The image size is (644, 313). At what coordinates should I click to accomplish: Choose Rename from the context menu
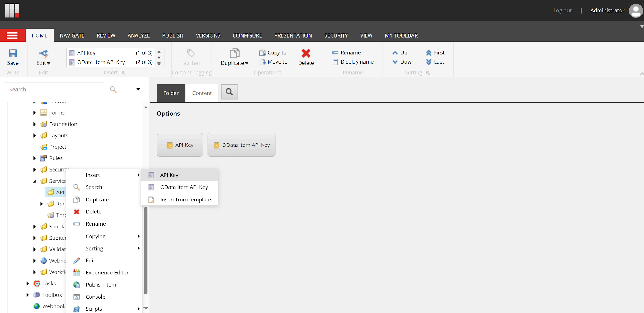click(104, 224)
